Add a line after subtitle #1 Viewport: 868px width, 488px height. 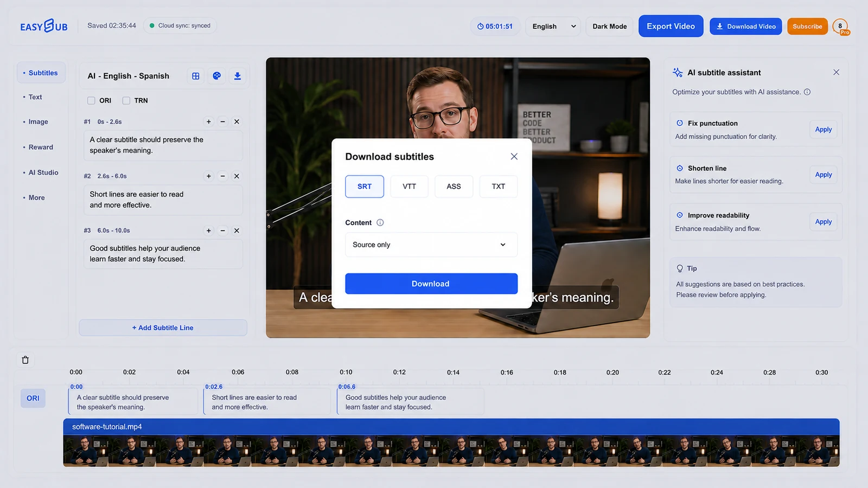208,121
